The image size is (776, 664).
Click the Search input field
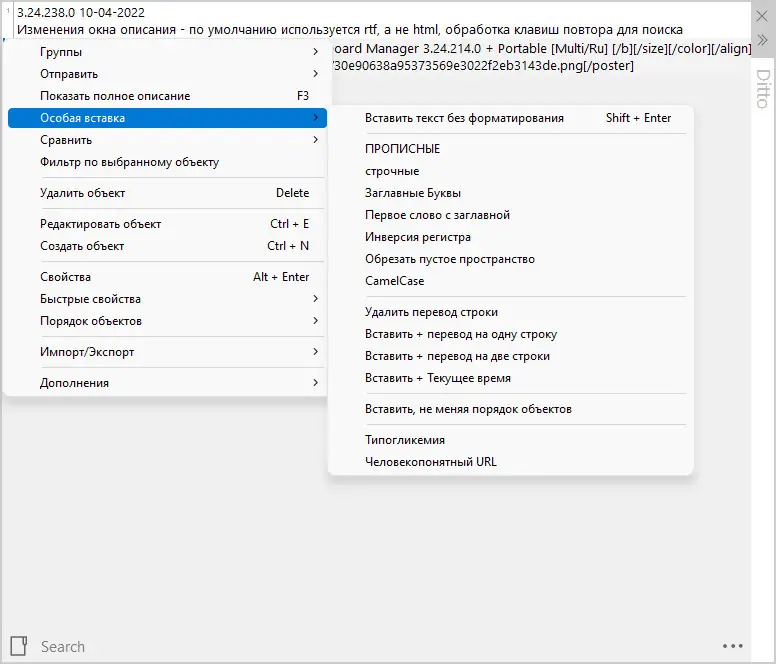pos(370,647)
